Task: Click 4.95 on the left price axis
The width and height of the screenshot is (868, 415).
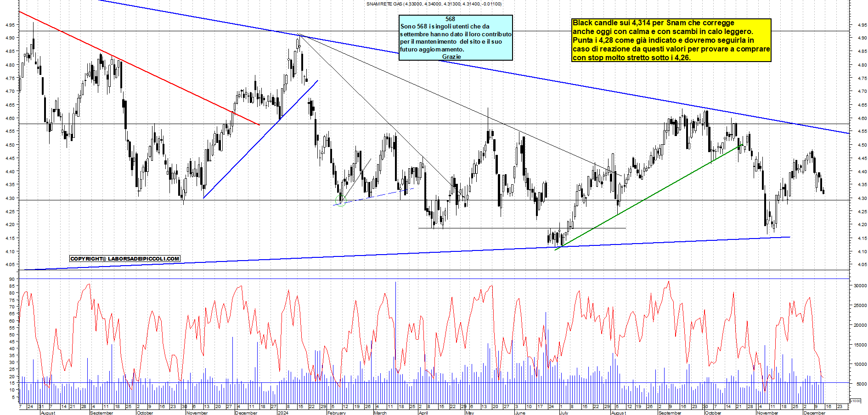Action: coord(10,25)
